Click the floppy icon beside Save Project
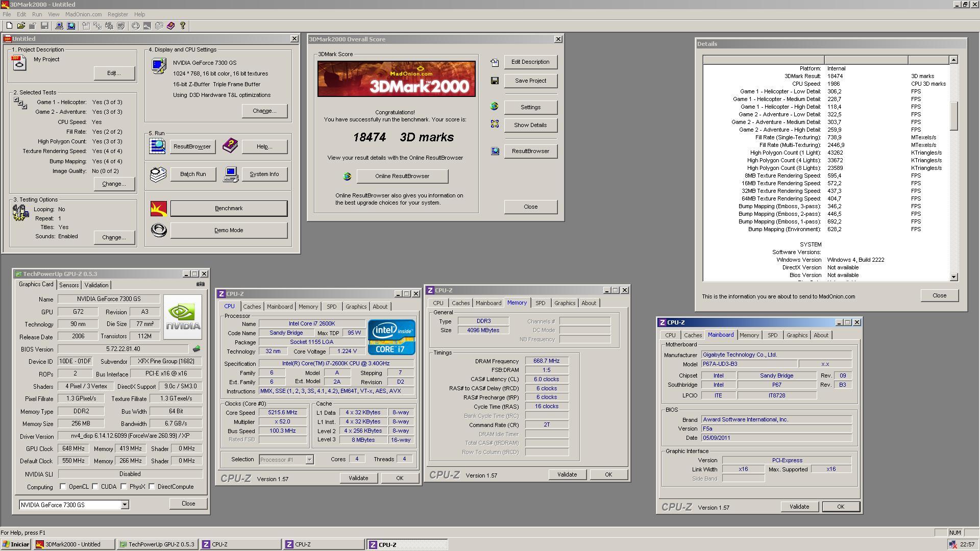The width and height of the screenshot is (980, 551). point(495,81)
